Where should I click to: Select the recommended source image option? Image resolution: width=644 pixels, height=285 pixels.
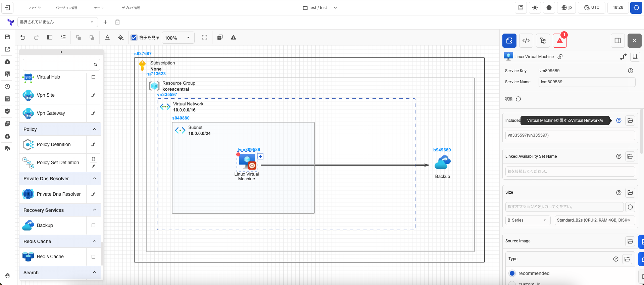(x=512, y=273)
